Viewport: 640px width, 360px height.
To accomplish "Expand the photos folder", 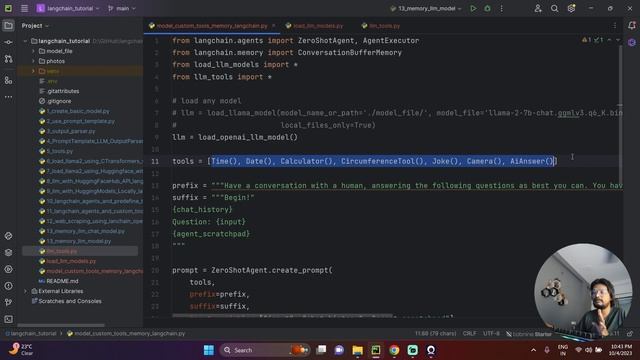I will click(x=33, y=61).
